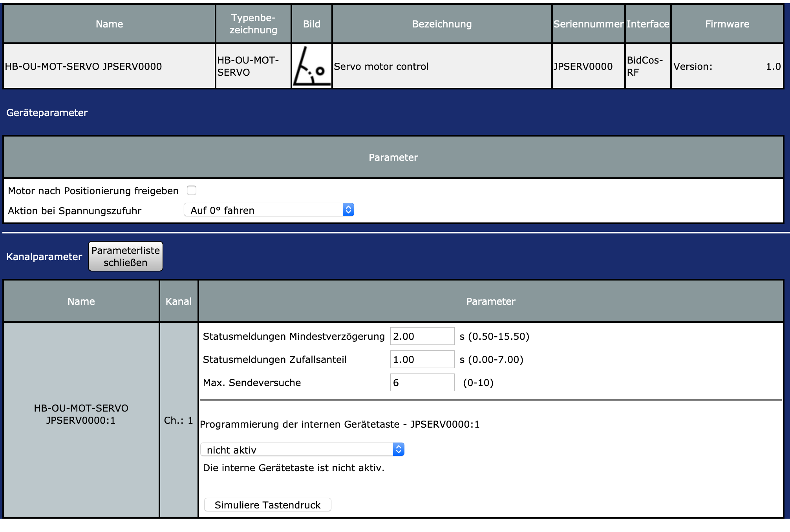
Task: Click the 'Ch.: 1' channel cell
Action: (x=179, y=420)
